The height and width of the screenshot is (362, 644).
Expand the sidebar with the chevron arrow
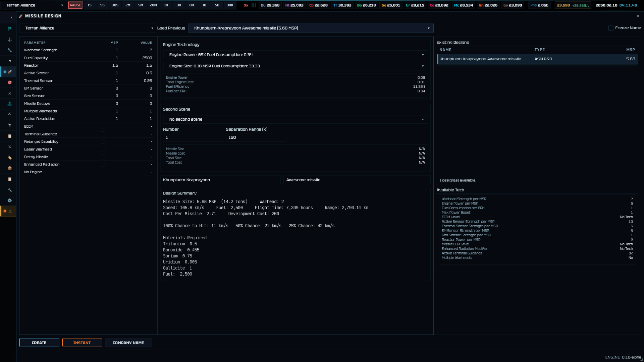[11, 17]
